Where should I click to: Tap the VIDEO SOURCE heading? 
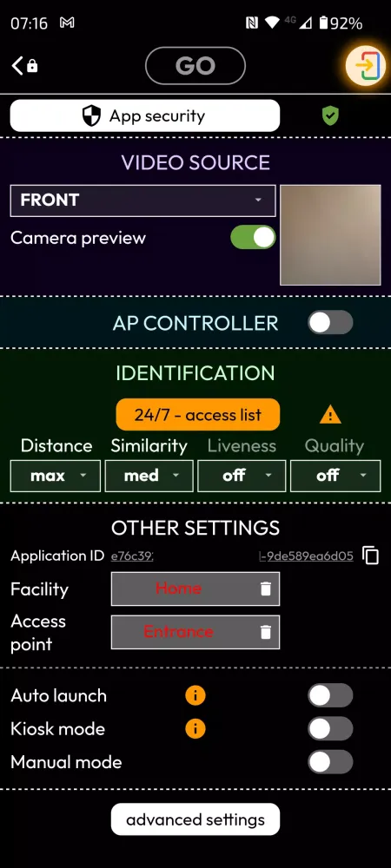(195, 162)
